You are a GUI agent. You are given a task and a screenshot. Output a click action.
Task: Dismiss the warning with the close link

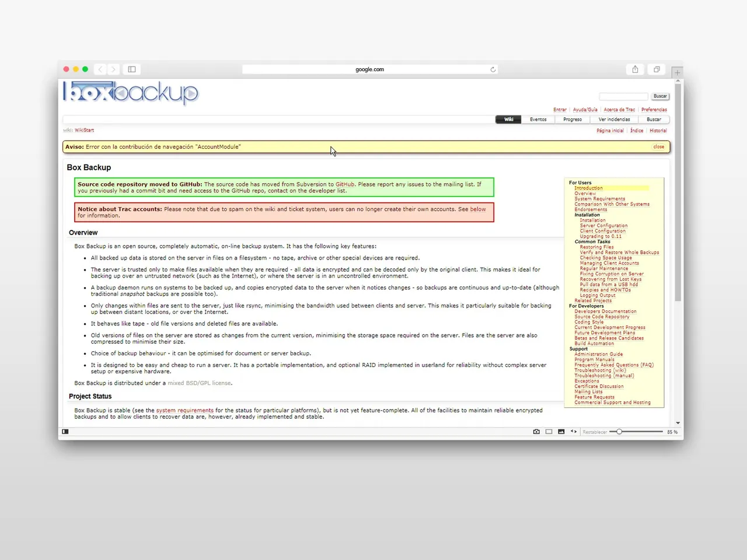(659, 147)
